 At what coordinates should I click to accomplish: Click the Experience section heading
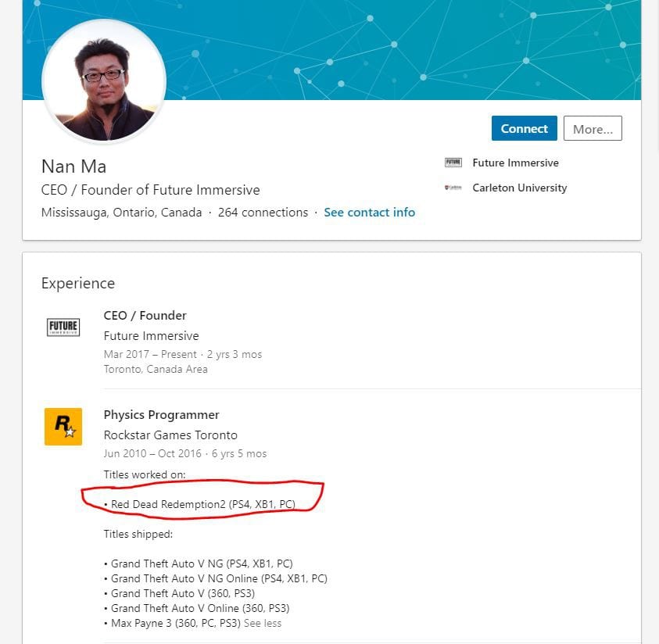(x=78, y=284)
